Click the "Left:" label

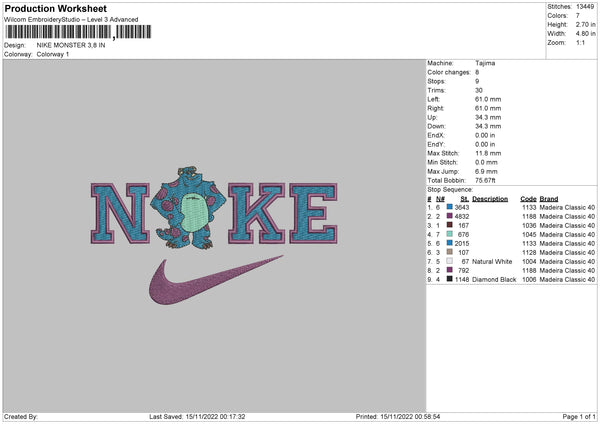[x=434, y=99]
